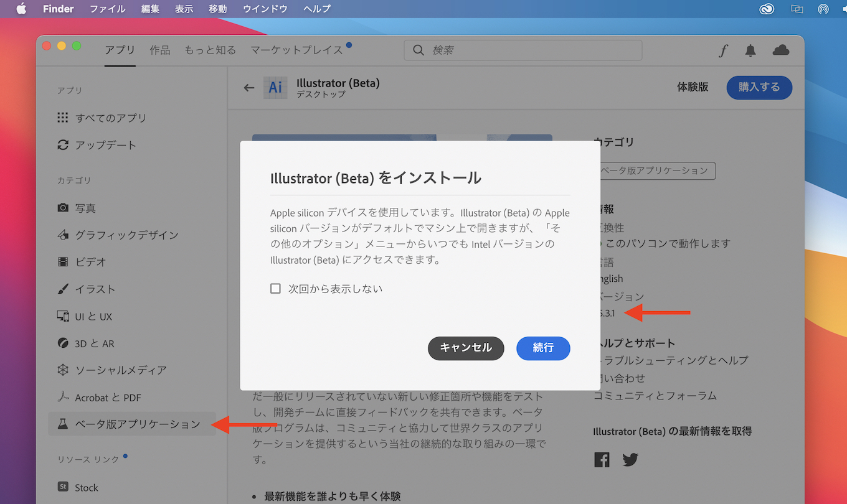Click the 検索 search field
This screenshot has height=504, width=847.
(523, 50)
